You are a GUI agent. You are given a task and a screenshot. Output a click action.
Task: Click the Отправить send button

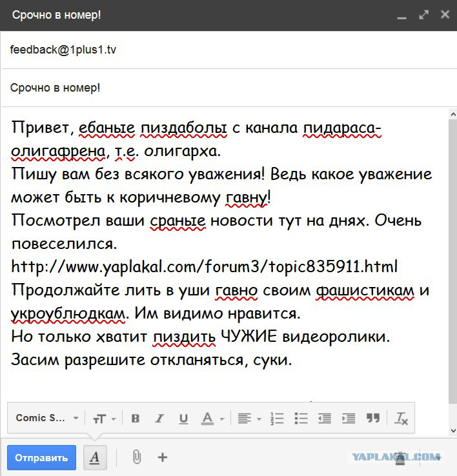(x=41, y=457)
